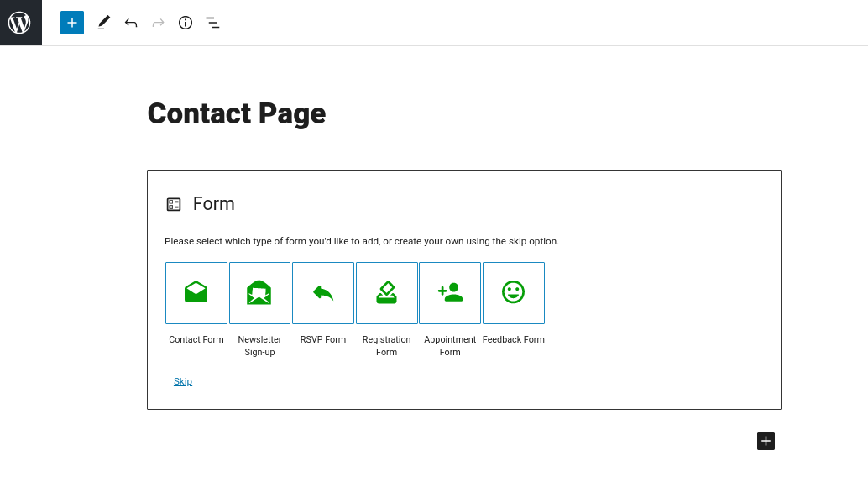
Task: Open the Details info icon
Action: [186, 23]
